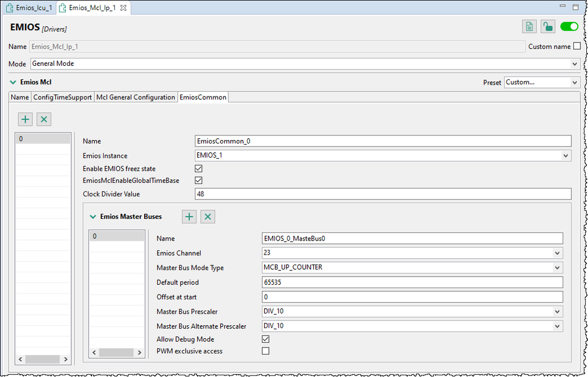Remove EmiosCommon entry with X icon
The height and width of the screenshot is (377, 588).
pyautogui.click(x=44, y=119)
